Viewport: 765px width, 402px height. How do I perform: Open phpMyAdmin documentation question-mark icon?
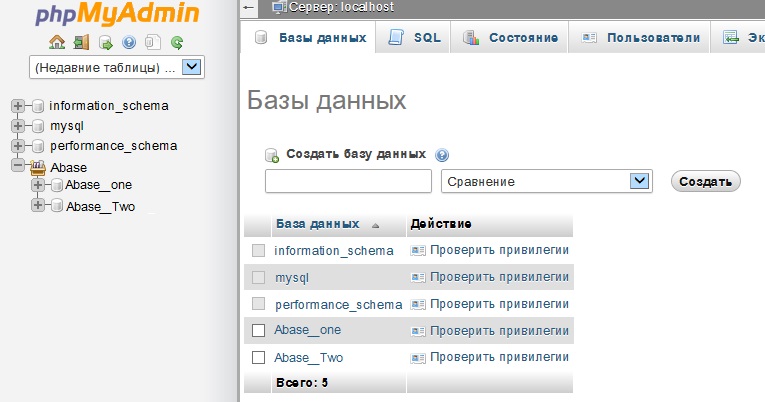click(x=128, y=42)
